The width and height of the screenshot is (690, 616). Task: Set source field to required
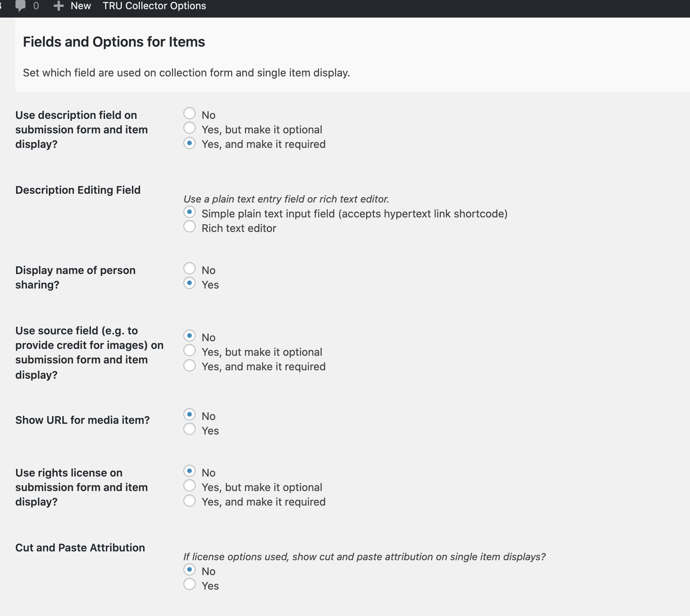click(x=190, y=366)
